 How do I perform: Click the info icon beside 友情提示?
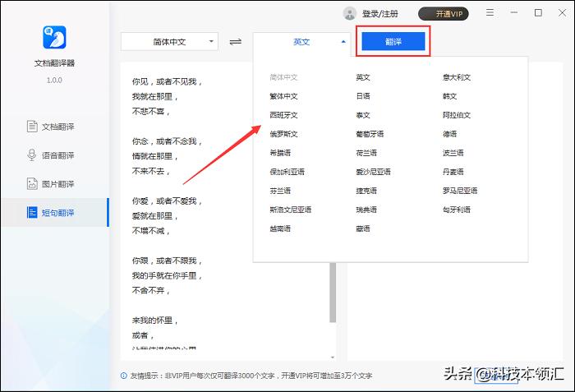[124, 376]
